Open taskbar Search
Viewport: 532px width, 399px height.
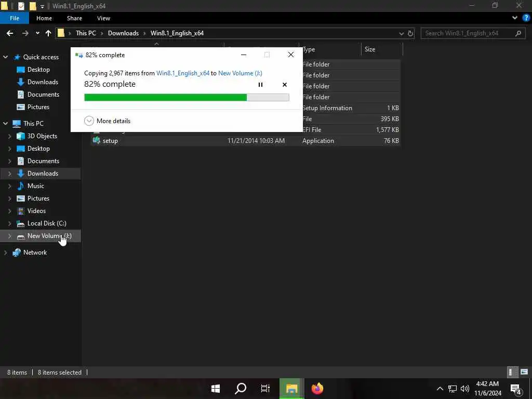point(241,389)
